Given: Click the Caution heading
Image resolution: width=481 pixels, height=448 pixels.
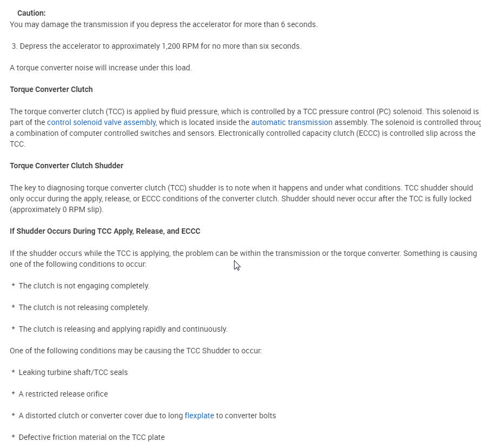Looking at the screenshot, I should point(31,13).
